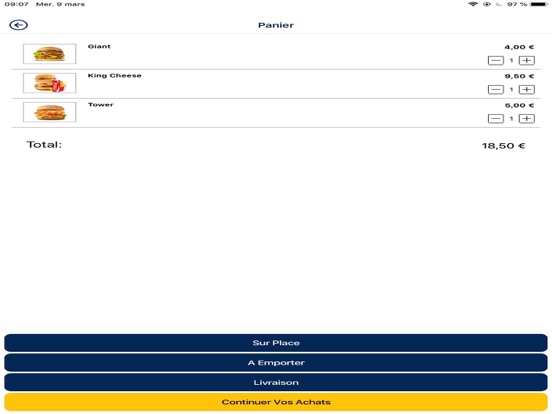This screenshot has width=552, height=414.
Task: Decrease the Tower burger quantity
Action: [x=496, y=119]
